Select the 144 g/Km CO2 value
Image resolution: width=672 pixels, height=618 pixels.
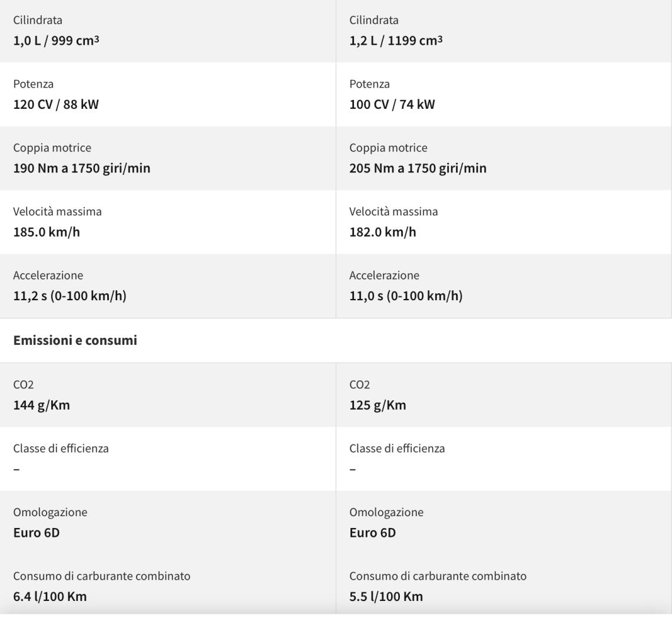(x=42, y=405)
